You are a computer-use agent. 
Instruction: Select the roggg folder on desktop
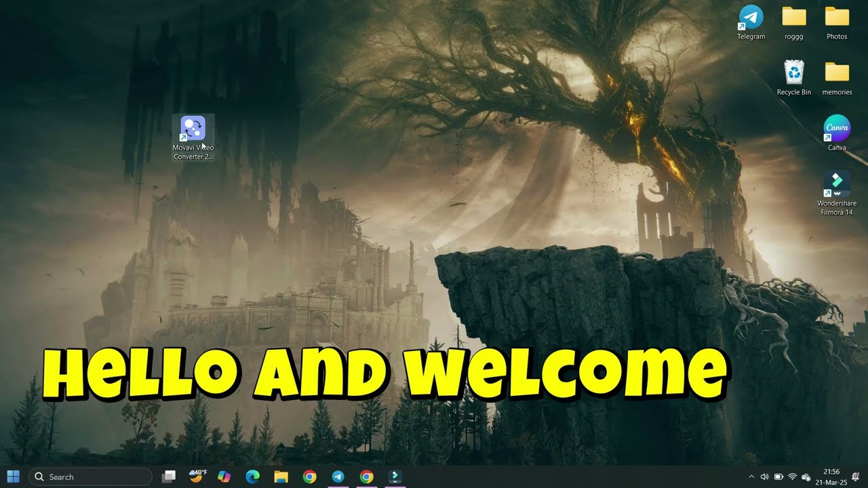point(794,22)
